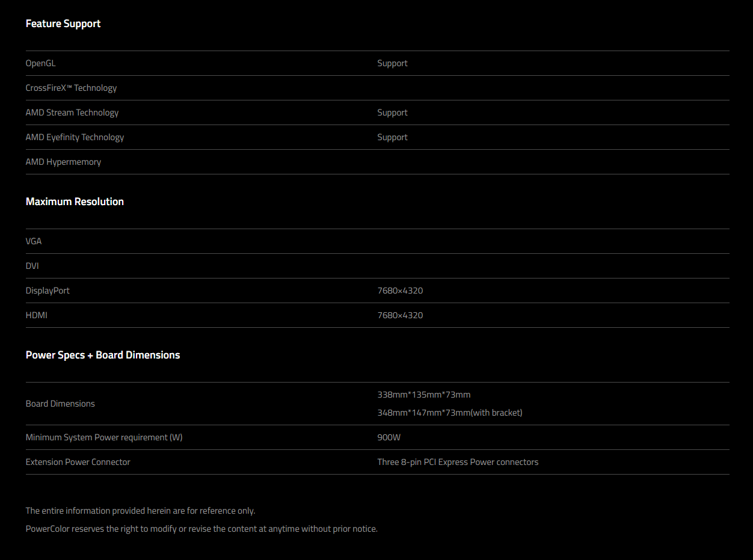This screenshot has width=753, height=560.
Task: Click the Support value next to OpenGL
Action: pos(392,63)
